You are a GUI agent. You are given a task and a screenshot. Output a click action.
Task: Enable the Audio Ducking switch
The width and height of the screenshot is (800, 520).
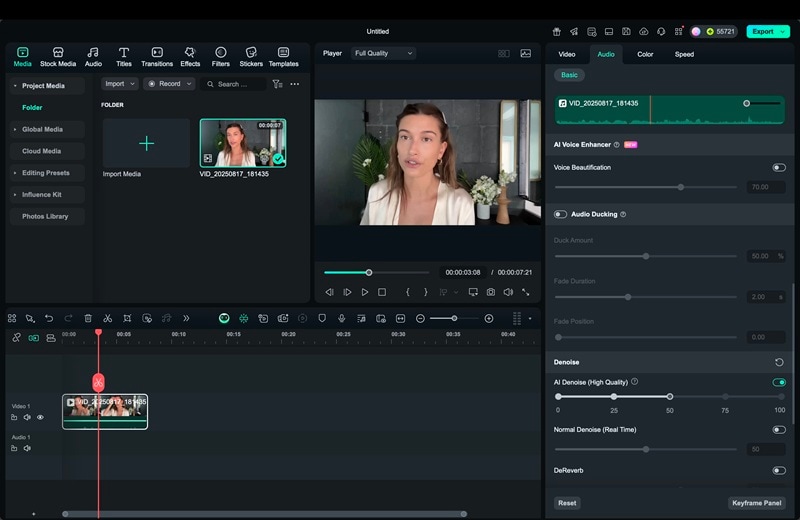pyautogui.click(x=560, y=214)
